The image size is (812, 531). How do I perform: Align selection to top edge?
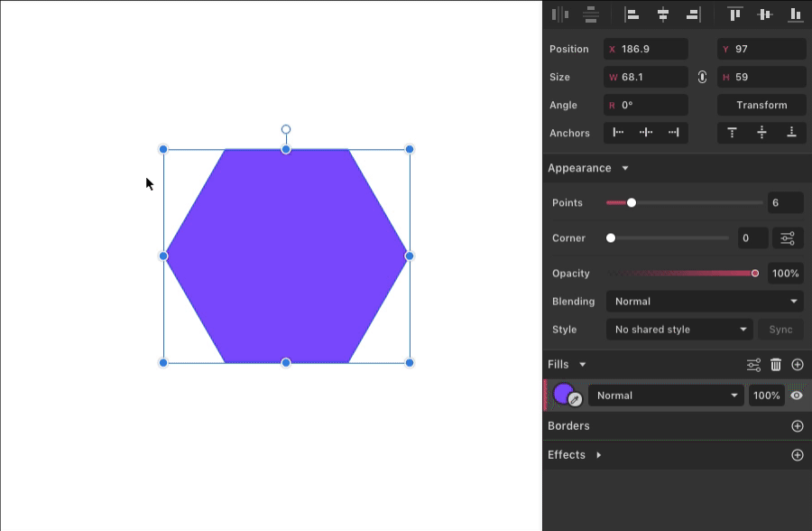click(x=735, y=14)
